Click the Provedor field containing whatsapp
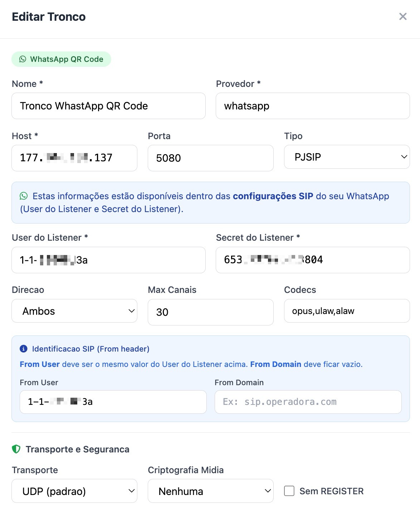Image resolution: width=420 pixels, height=510 pixels. pyautogui.click(x=313, y=106)
